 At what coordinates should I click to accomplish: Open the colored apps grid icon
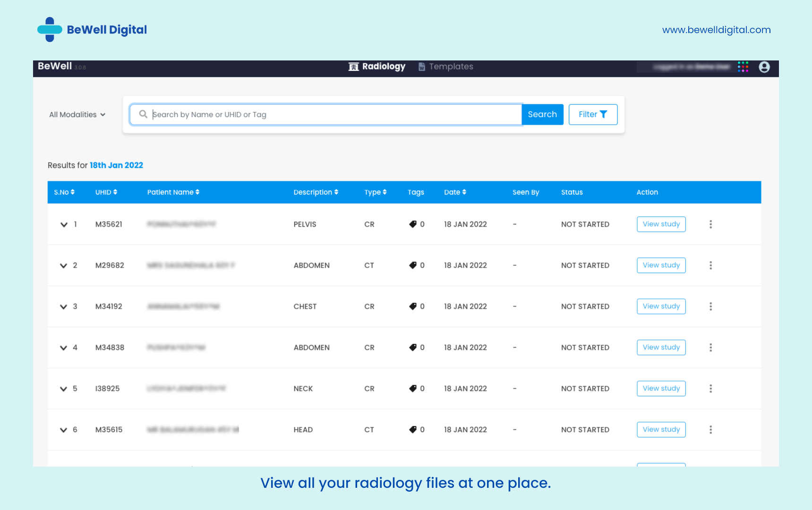743,67
